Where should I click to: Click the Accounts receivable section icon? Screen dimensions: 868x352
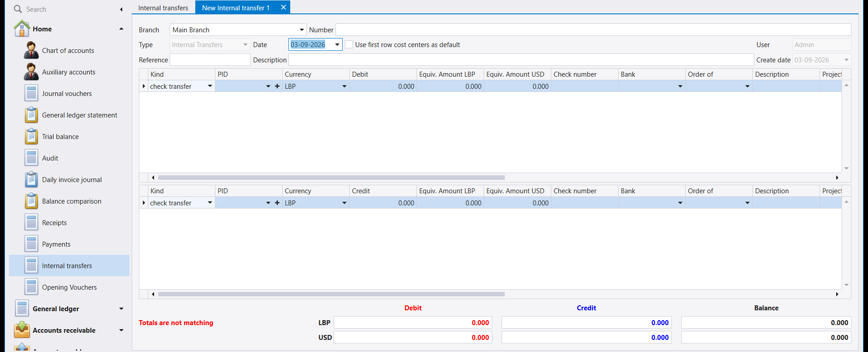point(22,330)
